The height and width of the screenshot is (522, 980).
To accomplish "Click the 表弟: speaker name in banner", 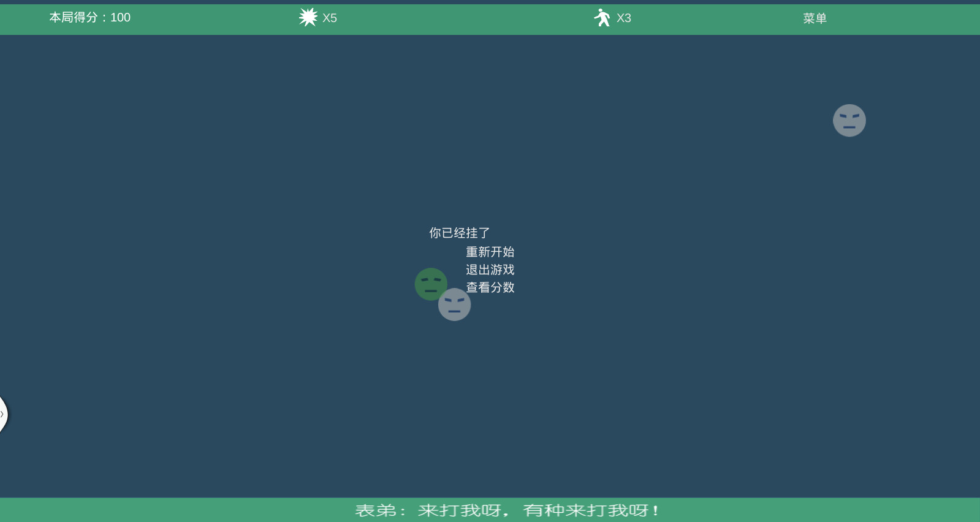I will tap(380, 510).
